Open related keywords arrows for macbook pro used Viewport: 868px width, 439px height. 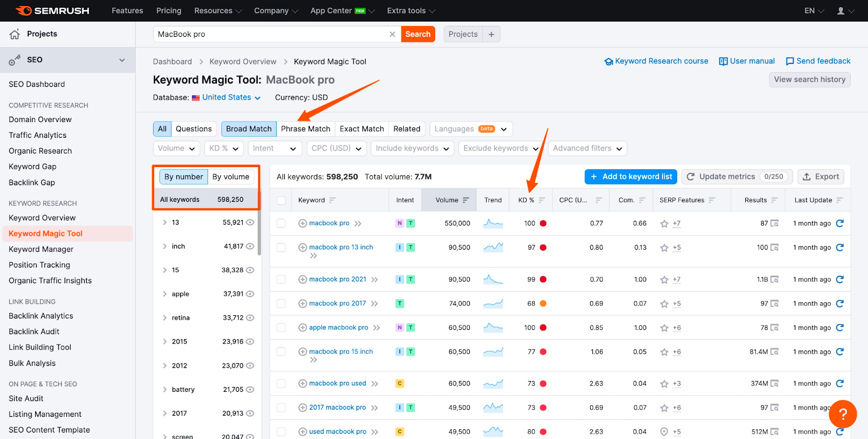click(x=375, y=384)
